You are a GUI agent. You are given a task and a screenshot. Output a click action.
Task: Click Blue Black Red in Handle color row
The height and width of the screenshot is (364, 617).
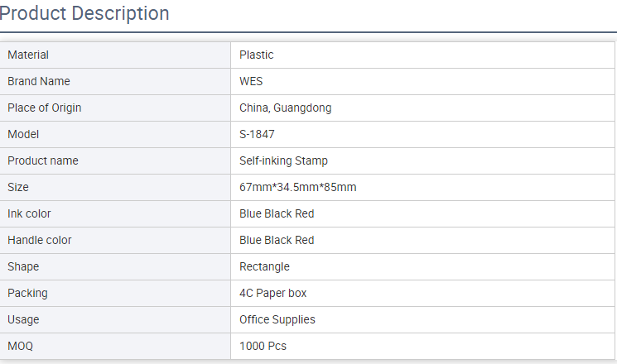click(x=277, y=240)
